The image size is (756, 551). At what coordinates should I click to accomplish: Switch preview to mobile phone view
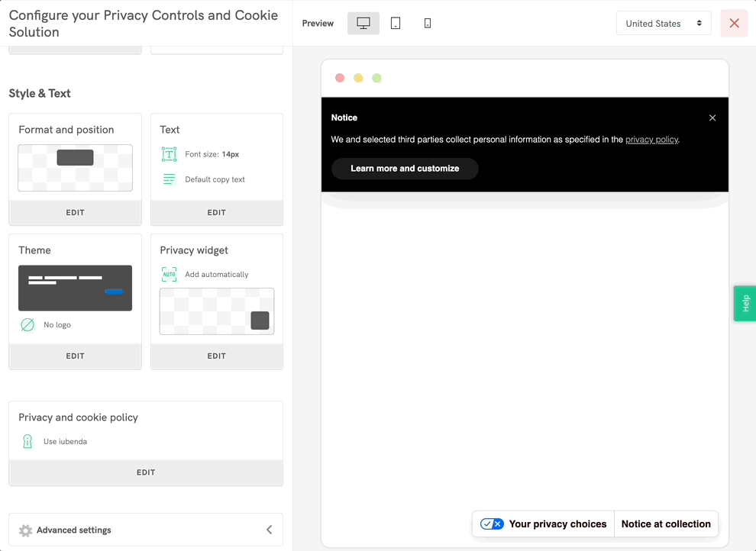click(428, 24)
